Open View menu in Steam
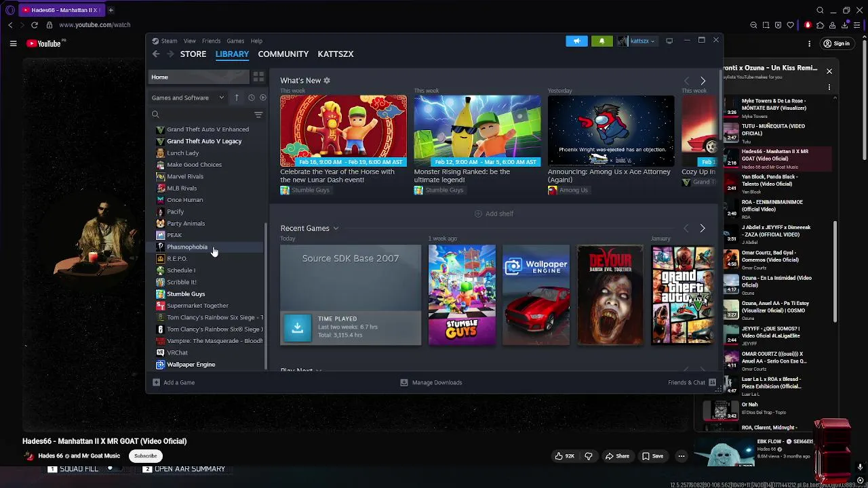This screenshot has height=488, width=868. coord(190,41)
